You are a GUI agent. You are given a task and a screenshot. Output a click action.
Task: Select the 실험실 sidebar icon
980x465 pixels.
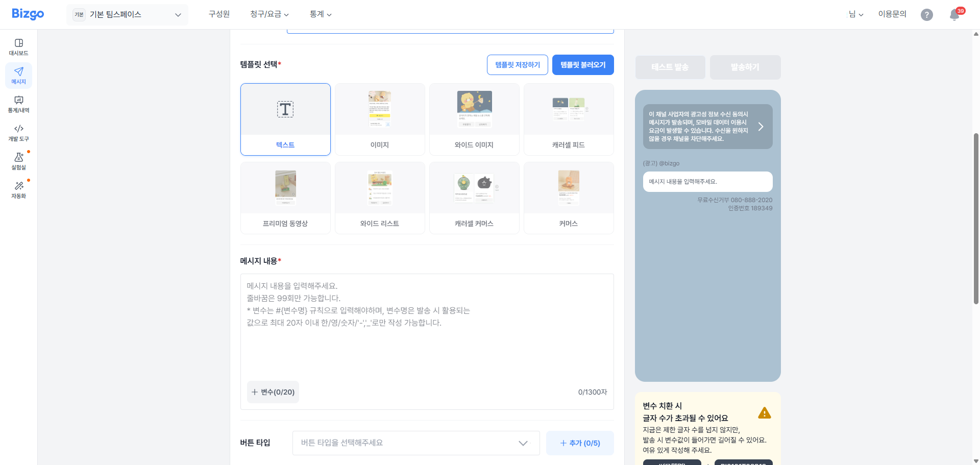click(18, 162)
